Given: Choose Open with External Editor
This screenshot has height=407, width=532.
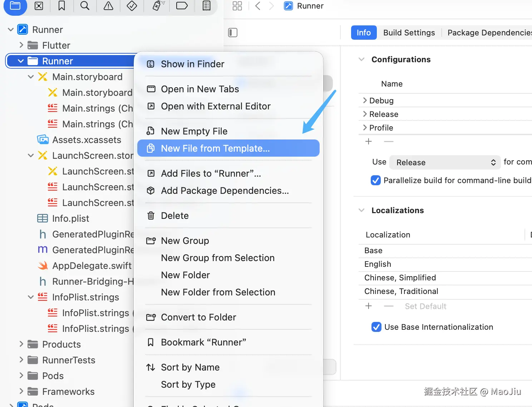Looking at the screenshot, I should [228, 106].
